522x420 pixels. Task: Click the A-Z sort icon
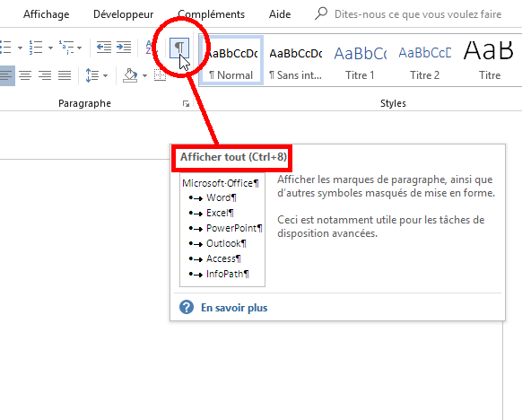(x=150, y=48)
